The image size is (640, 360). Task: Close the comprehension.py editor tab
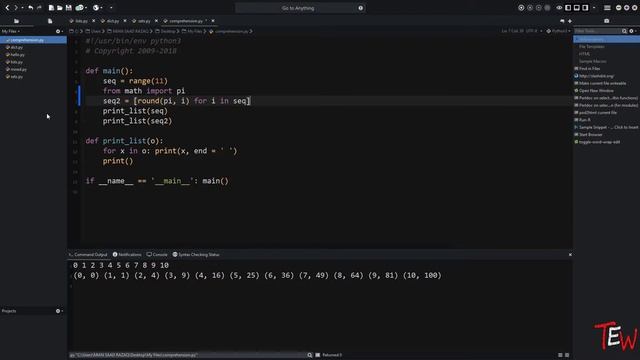click(213, 21)
